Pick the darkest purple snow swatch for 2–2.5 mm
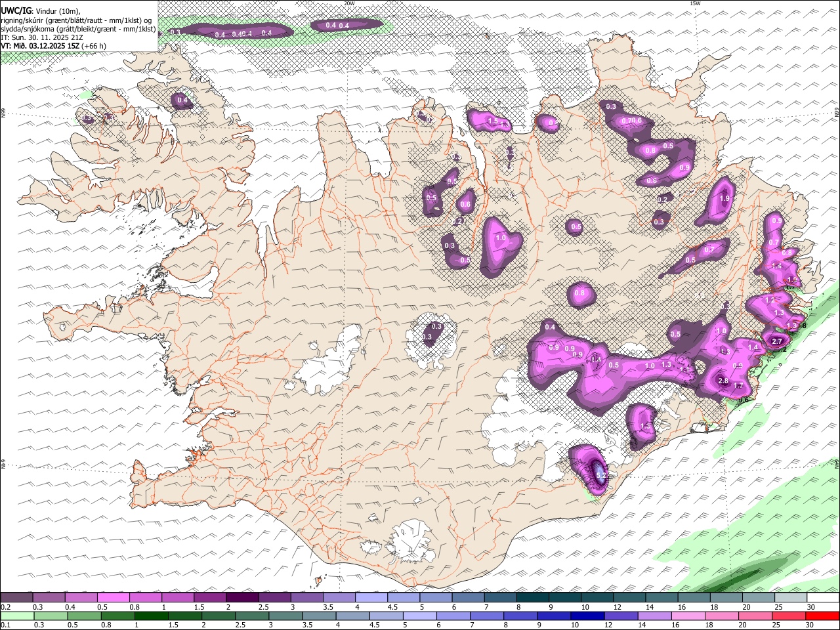The width and height of the screenshot is (840, 630). pyautogui.click(x=241, y=597)
